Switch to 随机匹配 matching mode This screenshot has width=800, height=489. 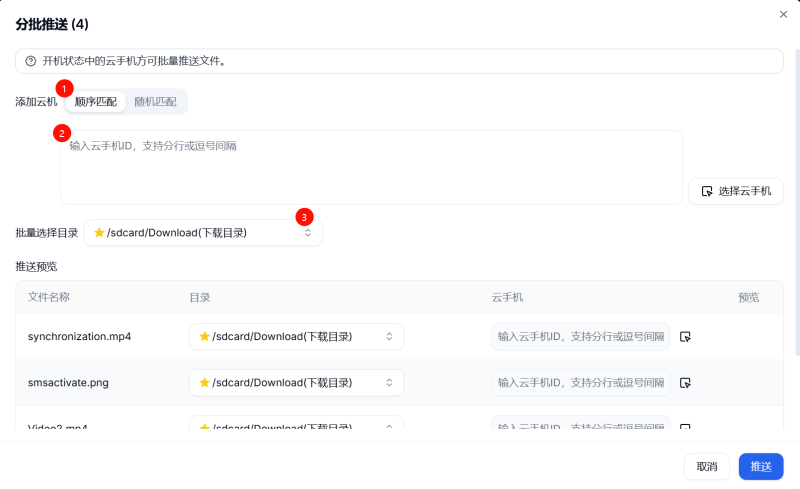[x=155, y=102]
